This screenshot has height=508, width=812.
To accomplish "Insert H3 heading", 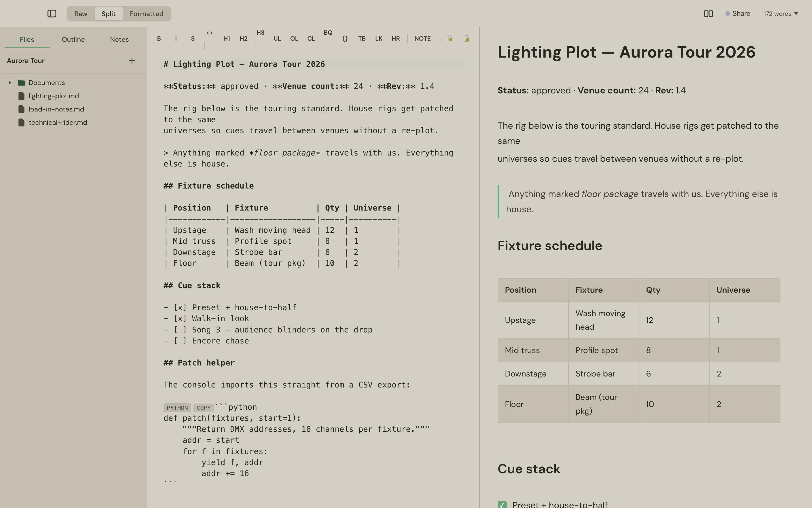I will [261, 32].
